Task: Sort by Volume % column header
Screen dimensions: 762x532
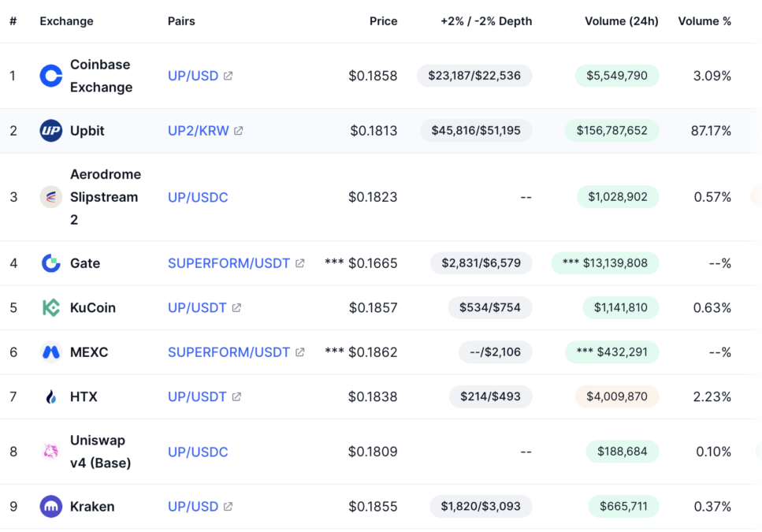Action: tap(704, 21)
